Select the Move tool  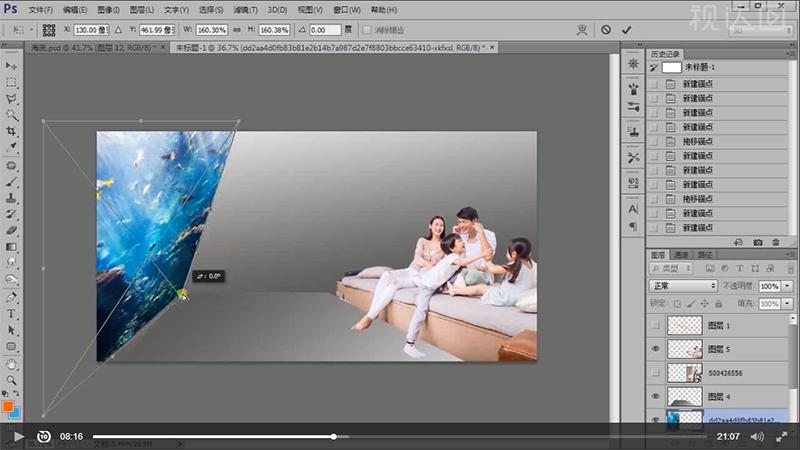point(11,66)
